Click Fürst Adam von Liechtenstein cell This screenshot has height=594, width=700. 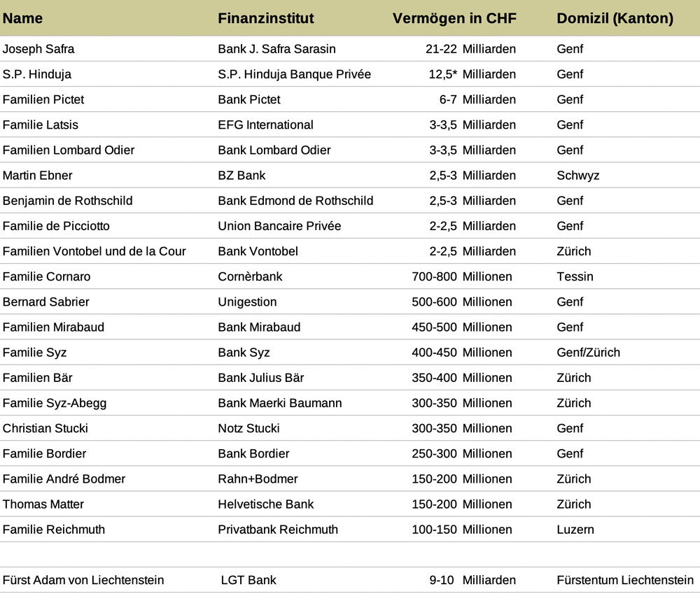coord(83,580)
